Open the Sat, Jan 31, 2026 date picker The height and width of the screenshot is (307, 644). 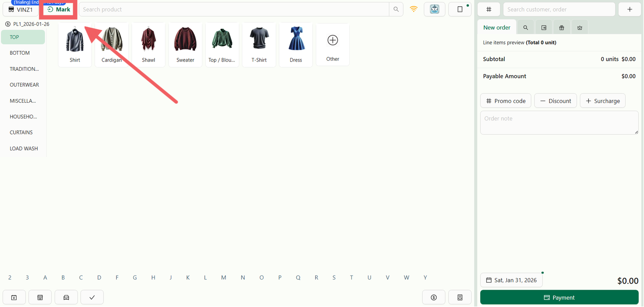tap(511, 280)
